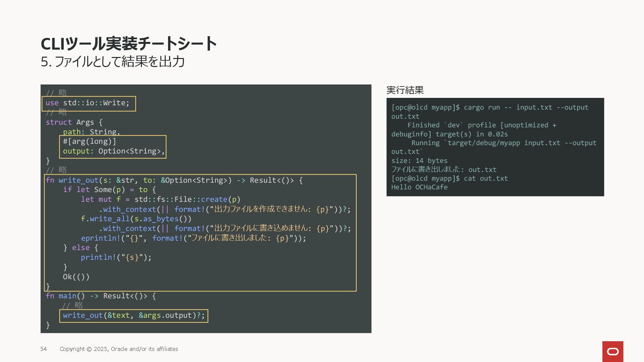644x362 pixels.
Task: Click the '出力ファイルに書き込めません' with_context line
Action: [225, 228]
